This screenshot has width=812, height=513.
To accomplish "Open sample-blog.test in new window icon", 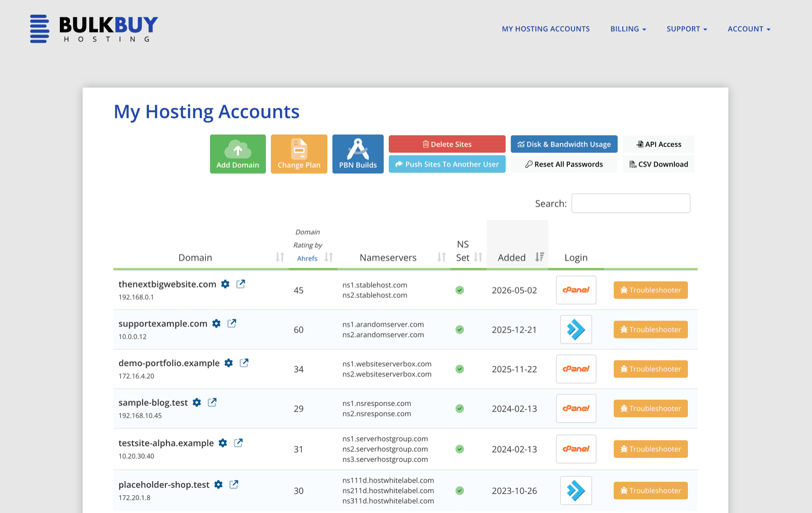I will tap(212, 402).
